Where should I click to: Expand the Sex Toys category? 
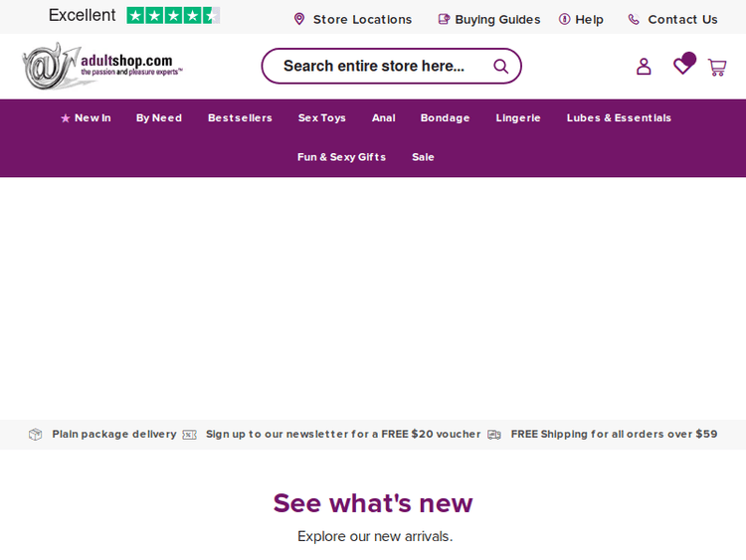[x=321, y=118]
